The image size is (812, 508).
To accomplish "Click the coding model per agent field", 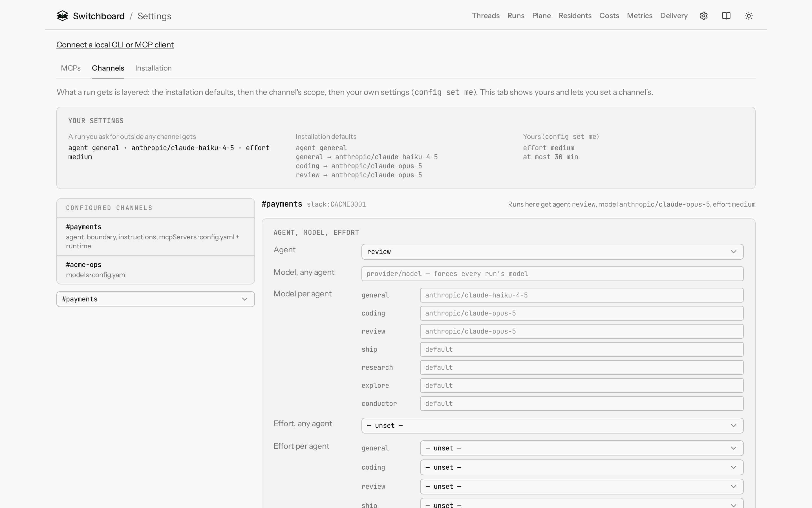I will (581, 314).
